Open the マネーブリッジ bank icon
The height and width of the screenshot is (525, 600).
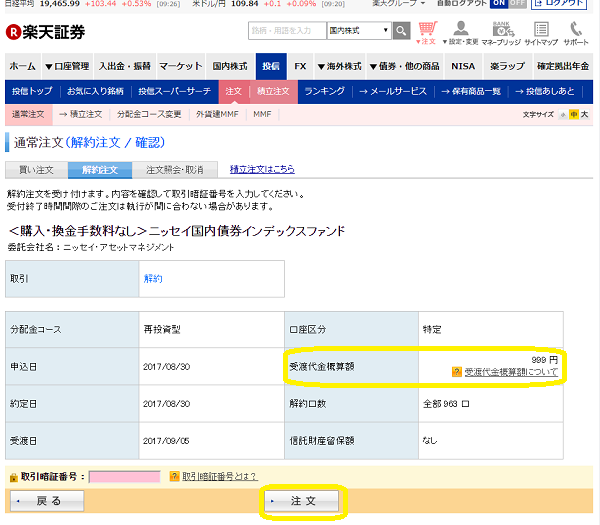pyautogui.click(x=501, y=33)
